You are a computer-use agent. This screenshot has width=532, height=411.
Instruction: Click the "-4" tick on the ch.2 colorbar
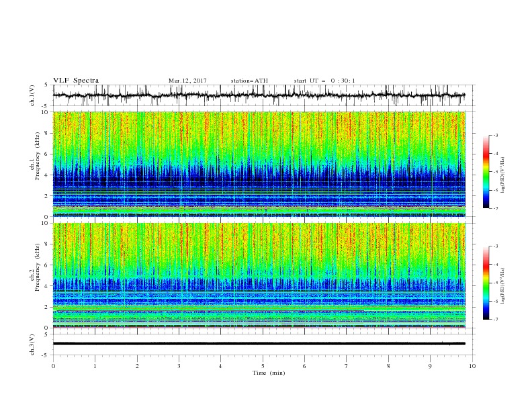[x=495, y=265]
